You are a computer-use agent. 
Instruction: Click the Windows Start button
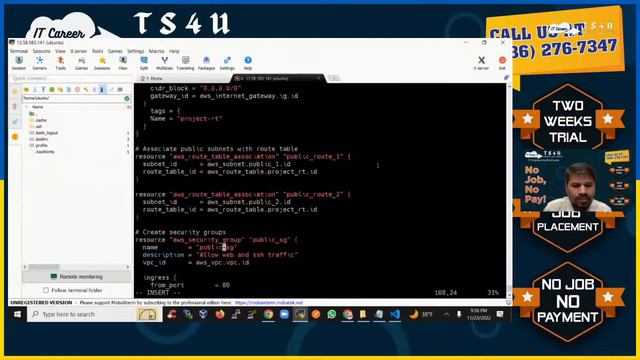coord(17,314)
